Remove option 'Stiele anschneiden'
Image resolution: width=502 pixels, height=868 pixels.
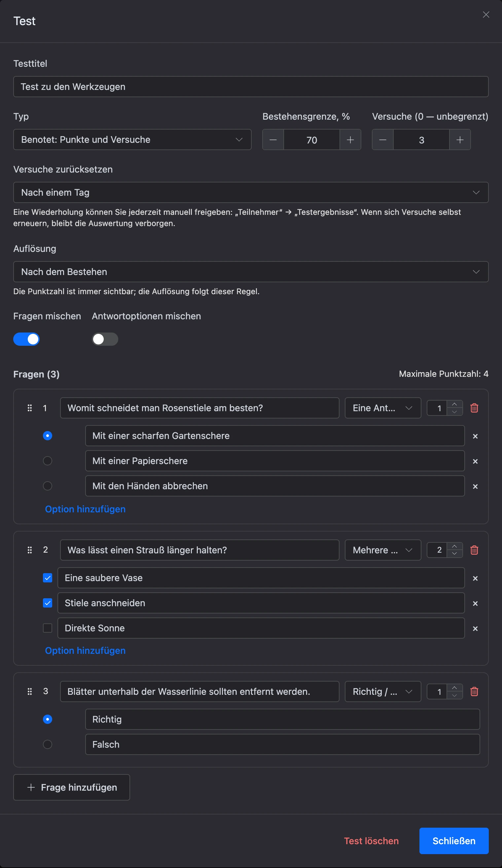tap(475, 604)
